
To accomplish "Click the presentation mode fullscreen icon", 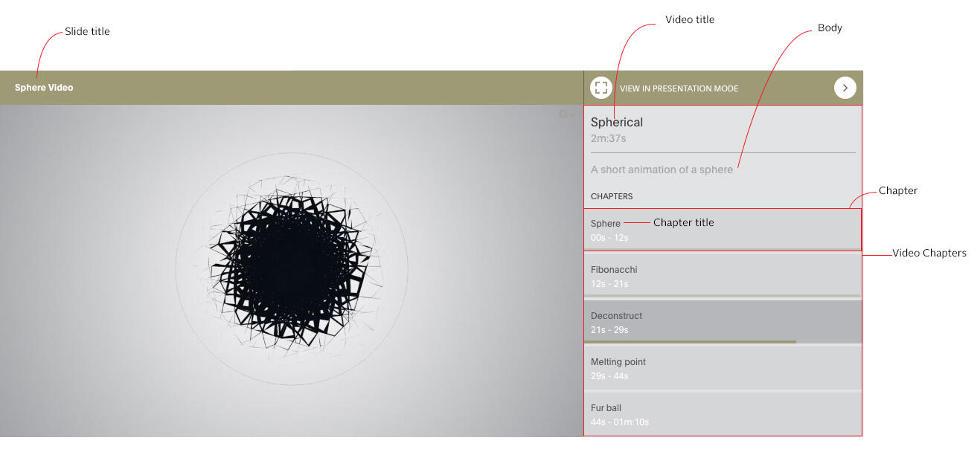I will 601,88.
